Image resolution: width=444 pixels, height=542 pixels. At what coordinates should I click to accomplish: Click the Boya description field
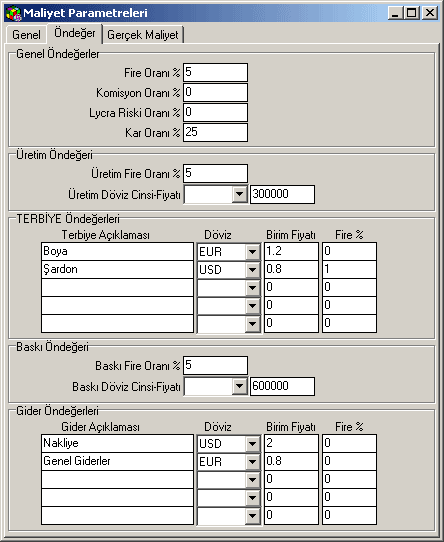pyautogui.click(x=117, y=251)
